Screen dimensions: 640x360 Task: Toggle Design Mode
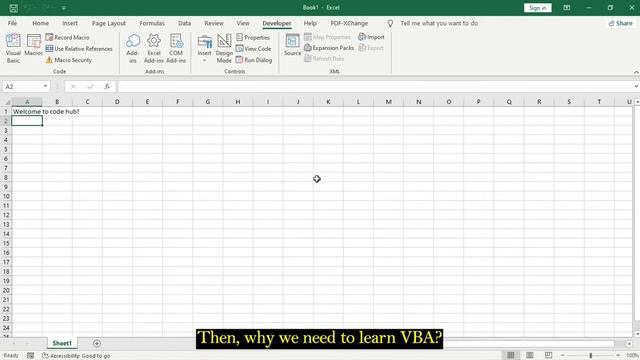point(224,48)
